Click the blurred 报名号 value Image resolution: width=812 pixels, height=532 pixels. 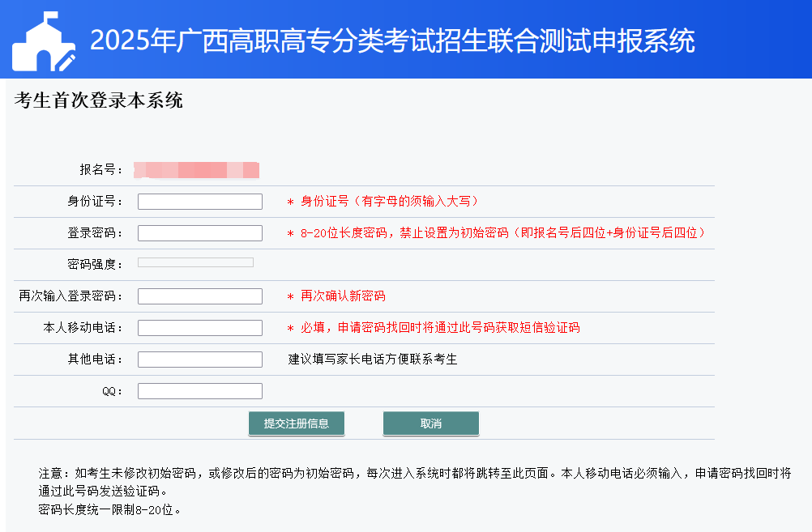197,170
